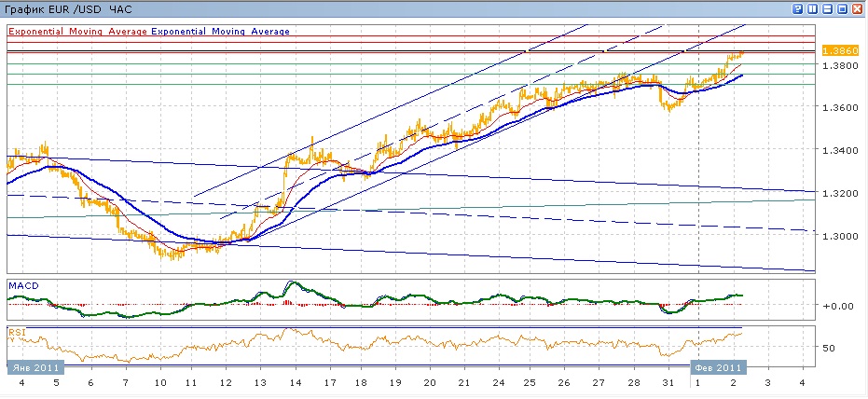The image size is (868, 399).
Task: Select the RSI indicator label
Action: click(x=16, y=332)
